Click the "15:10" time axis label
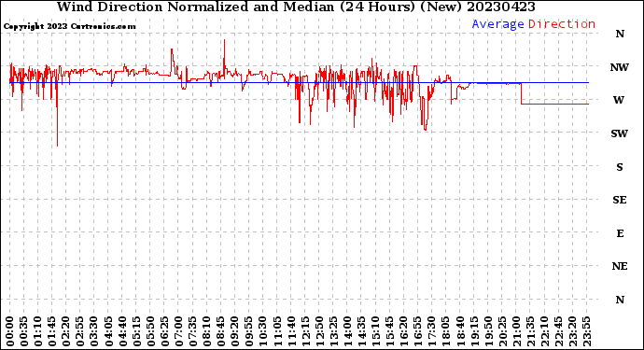 375,331
